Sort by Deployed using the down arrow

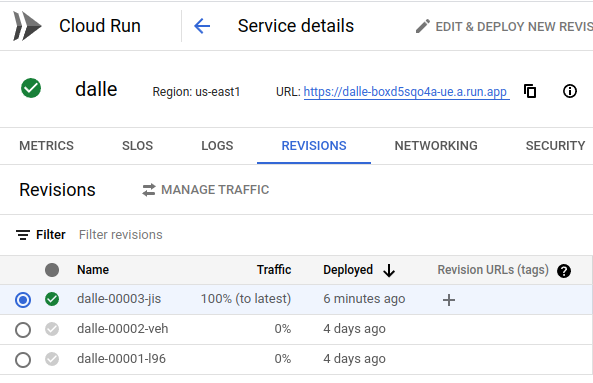point(389,270)
